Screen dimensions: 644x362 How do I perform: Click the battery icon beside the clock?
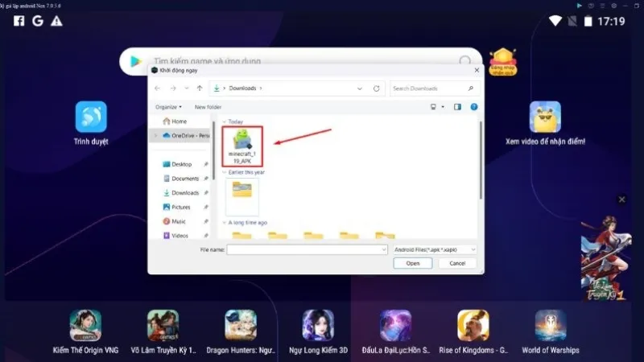(x=588, y=21)
